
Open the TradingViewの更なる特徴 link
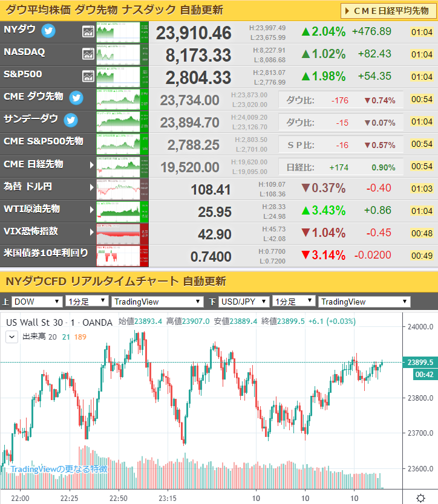[x=59, y=469]
